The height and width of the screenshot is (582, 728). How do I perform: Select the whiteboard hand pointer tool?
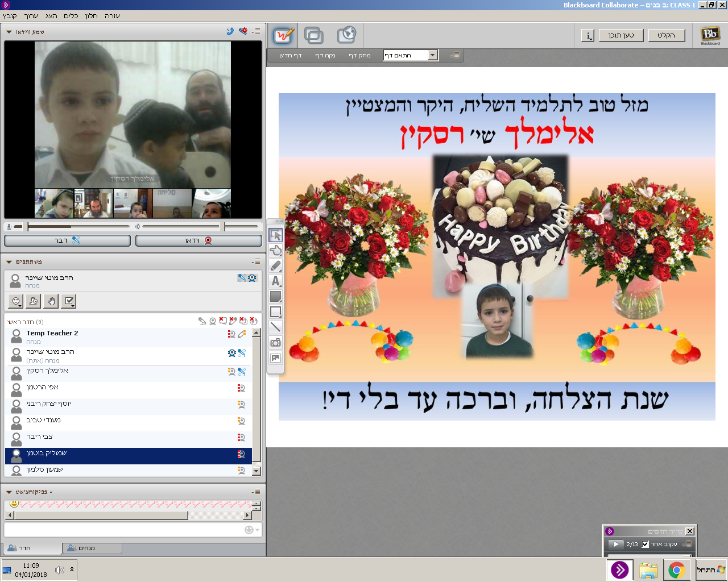(x=275, y=250)
